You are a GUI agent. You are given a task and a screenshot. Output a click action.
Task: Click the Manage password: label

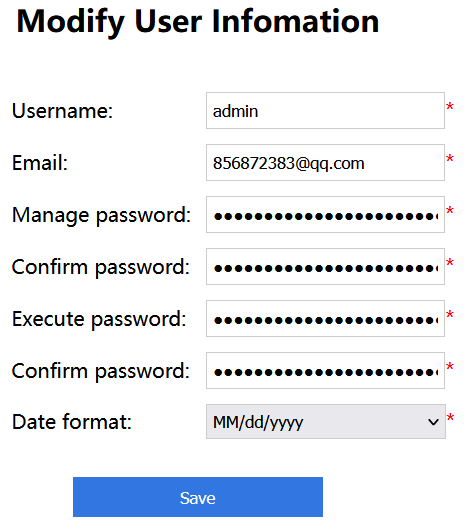(101, 215)
